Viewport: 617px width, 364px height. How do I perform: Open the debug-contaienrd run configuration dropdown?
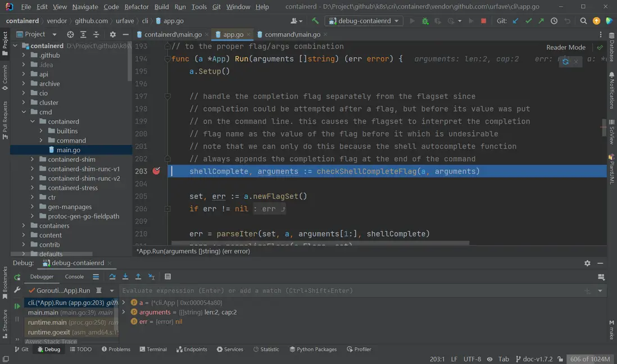364,21
